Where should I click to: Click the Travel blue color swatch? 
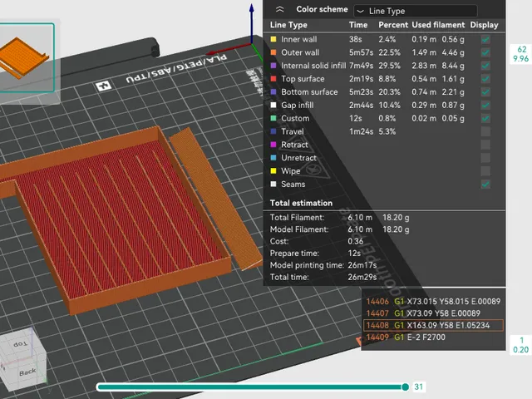[273, 131]
